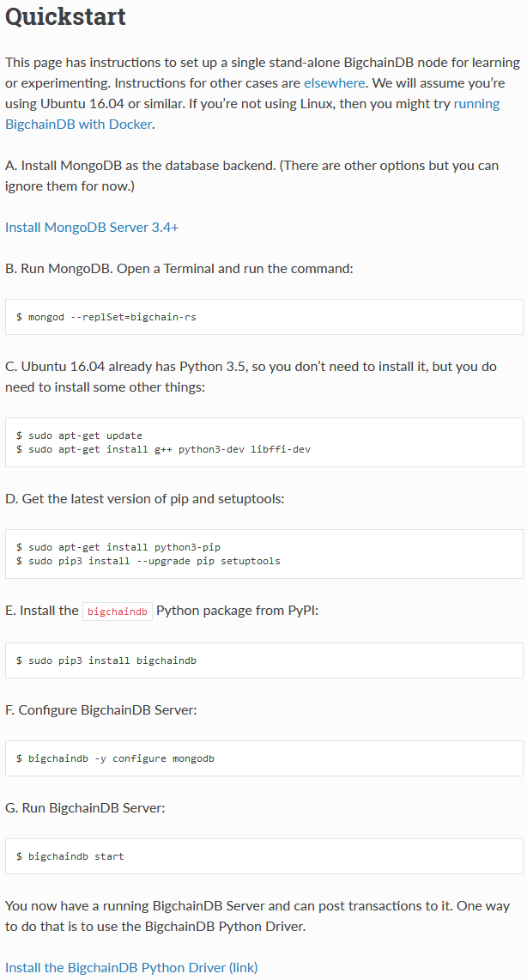Follow the "running BigchainDB with Docker" link
The height and width of the screenshot is (980, 527).
[x=79, y=125]
